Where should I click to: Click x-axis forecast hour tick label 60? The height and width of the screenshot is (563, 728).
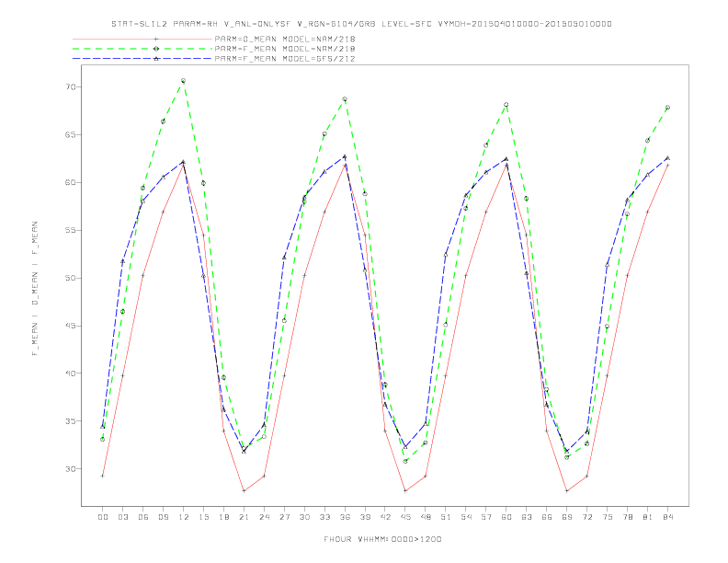(x=506, y=517)
